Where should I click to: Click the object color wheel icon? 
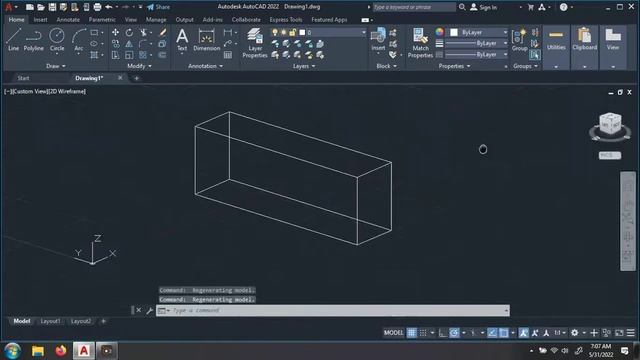click(439, 32)
